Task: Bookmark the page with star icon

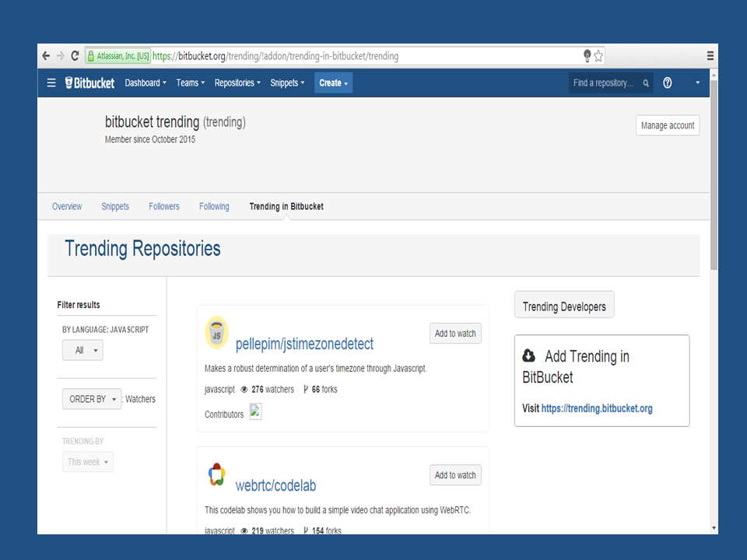Action: 598,56
